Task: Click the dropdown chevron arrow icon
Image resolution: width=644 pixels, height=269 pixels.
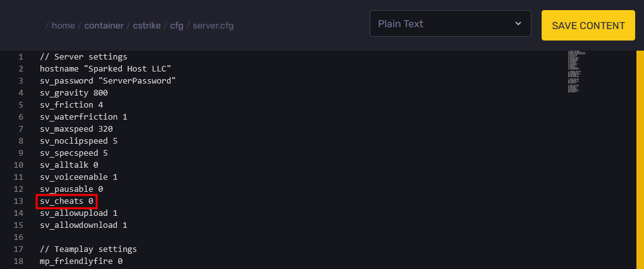Action: [x=518, y=24]
